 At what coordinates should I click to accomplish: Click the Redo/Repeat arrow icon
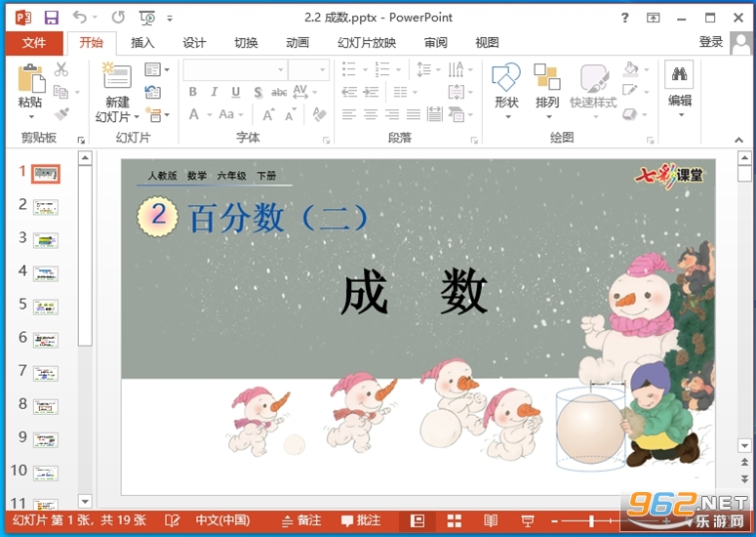[x=118, y=18]
